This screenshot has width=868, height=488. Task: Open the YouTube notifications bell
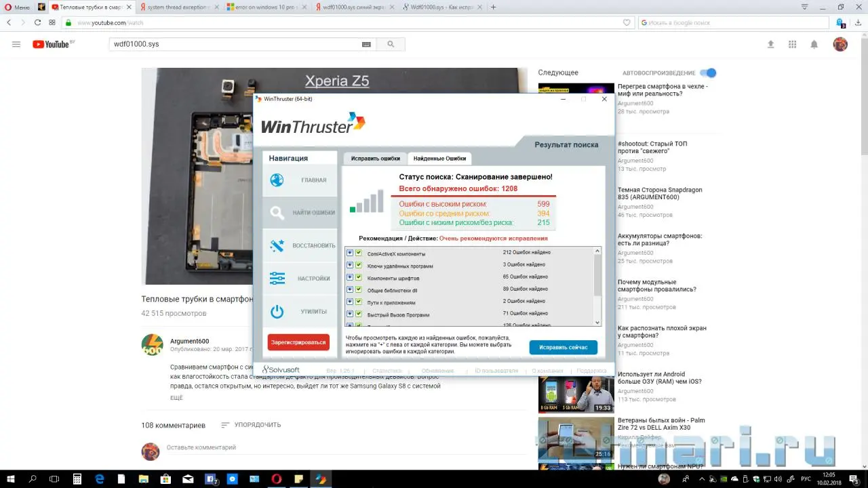pyautogui.click(x=814, y=44)
